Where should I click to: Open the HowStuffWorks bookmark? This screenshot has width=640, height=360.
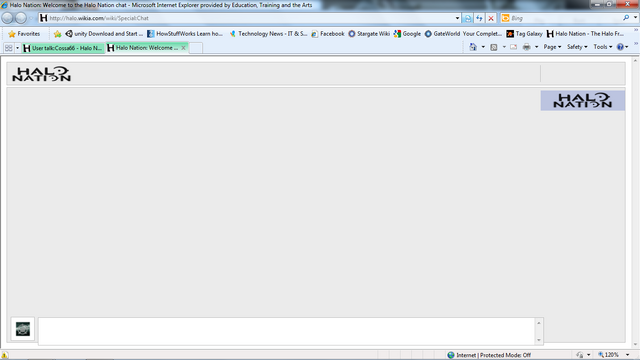(185, 34)
